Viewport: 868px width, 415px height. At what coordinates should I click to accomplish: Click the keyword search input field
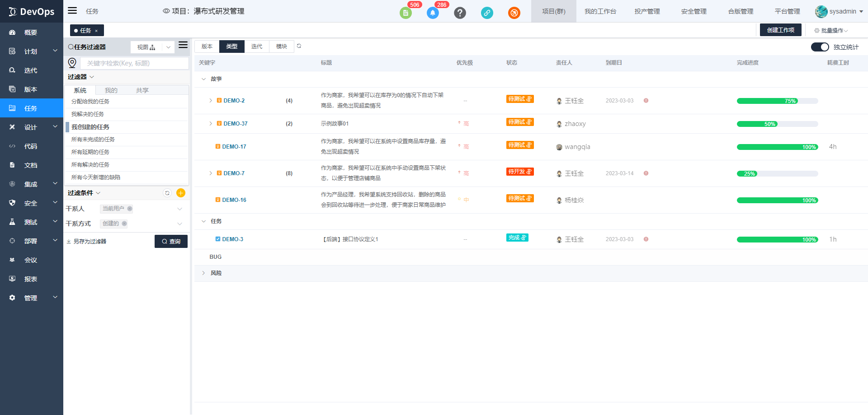click(x=134, y=63)
